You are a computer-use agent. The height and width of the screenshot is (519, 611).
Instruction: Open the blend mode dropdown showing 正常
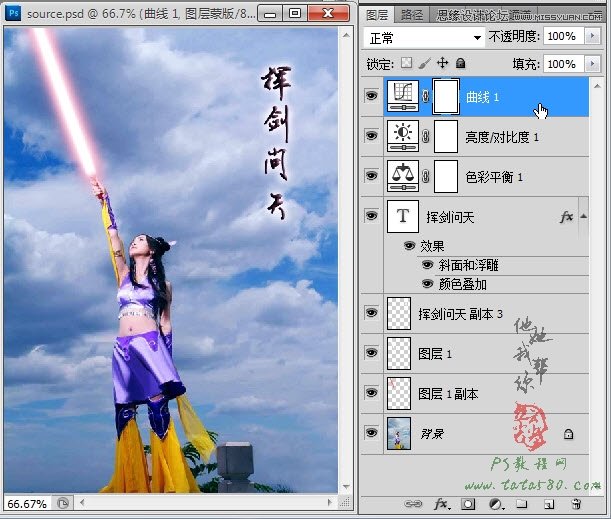tap(424, 38)
